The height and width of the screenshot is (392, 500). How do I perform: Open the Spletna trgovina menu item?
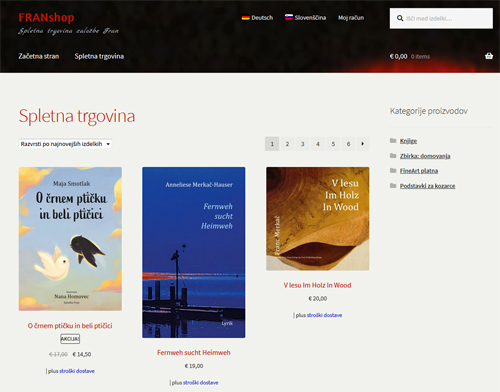click(x=99, y=56)
